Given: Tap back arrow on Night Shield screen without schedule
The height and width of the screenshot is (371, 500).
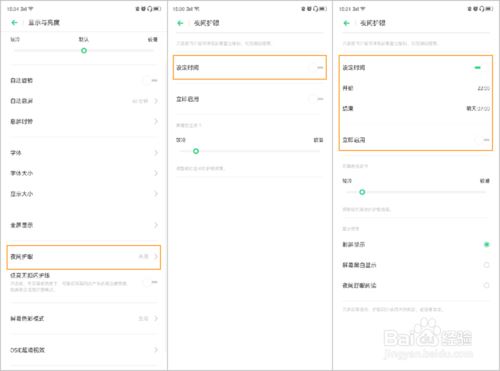Looking at the screenshot, I should click(x=180, y=23).
